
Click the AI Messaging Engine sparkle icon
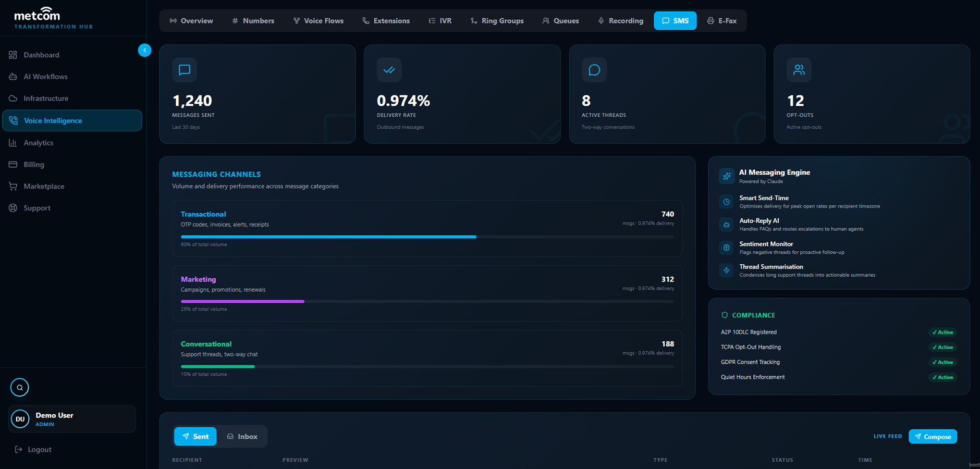727,176
